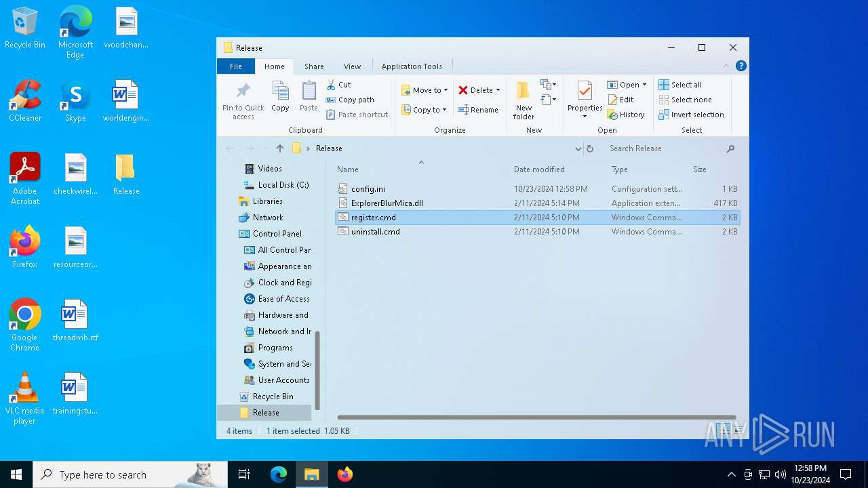Image resolution: width=868 pixels, height=488 pixels.
Task: Open the notification center icon
Action: [x=846, y=474]
